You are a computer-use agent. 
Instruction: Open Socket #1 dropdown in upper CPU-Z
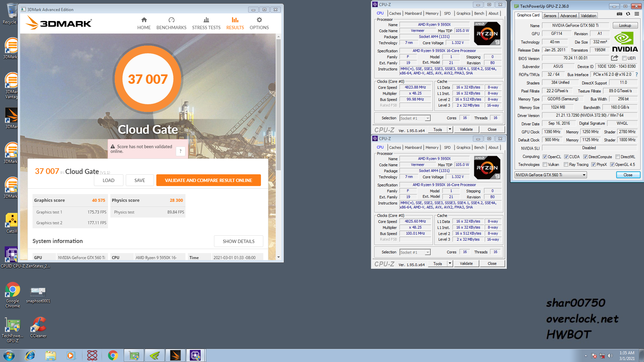415,118
